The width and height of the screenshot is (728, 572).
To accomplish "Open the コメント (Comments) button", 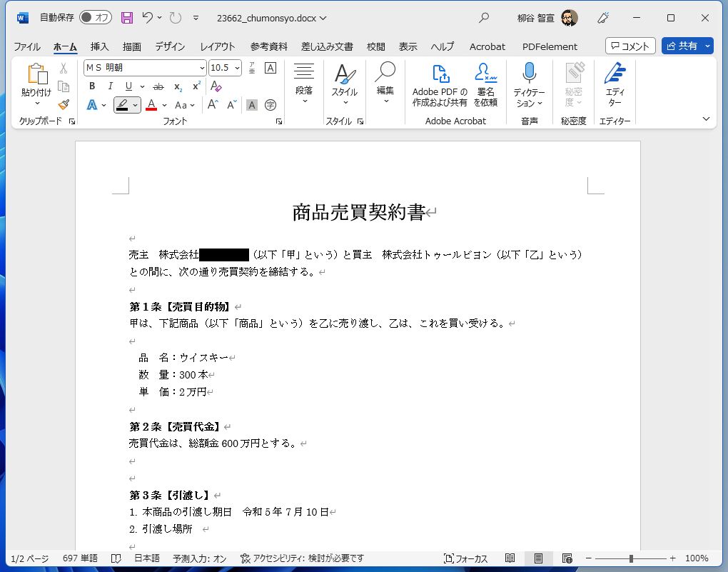I will click(x=630, y=46).
